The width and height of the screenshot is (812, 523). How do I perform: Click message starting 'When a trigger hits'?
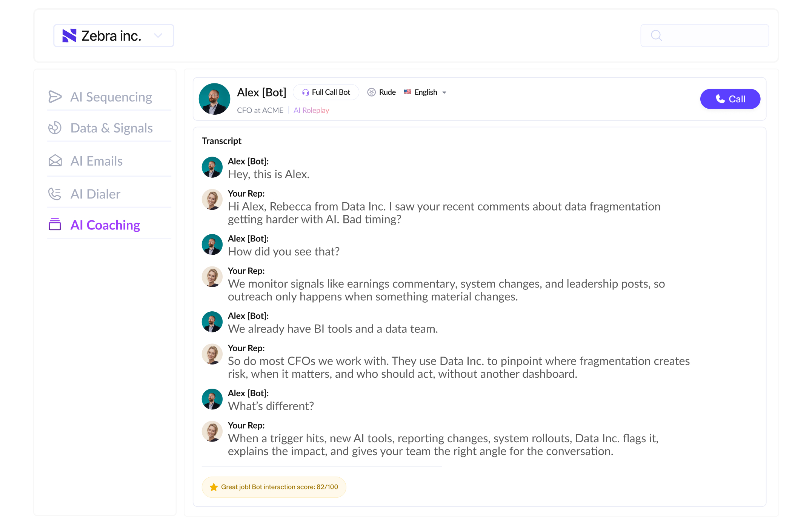click(x=443, y=445)
